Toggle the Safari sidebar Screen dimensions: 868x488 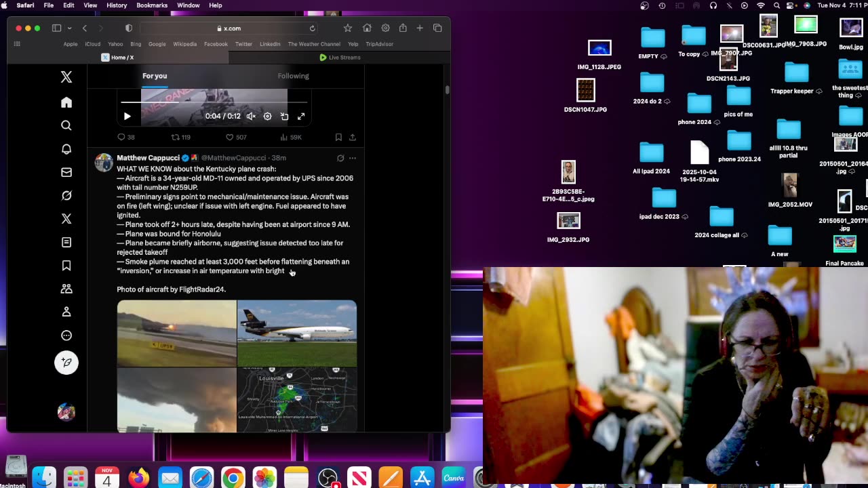56,28
